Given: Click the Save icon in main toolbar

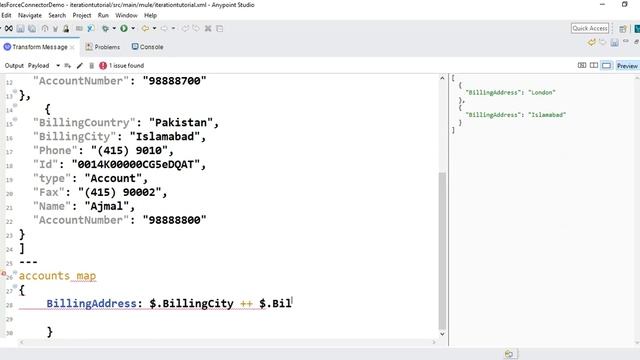Looking at the screenshot, I should [x=20, y=29].
